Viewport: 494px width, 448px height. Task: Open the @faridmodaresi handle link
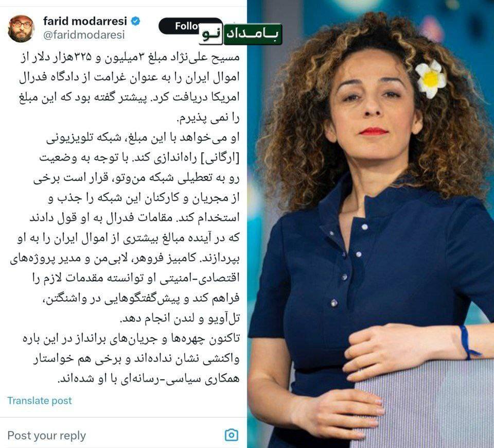[84, 35]
